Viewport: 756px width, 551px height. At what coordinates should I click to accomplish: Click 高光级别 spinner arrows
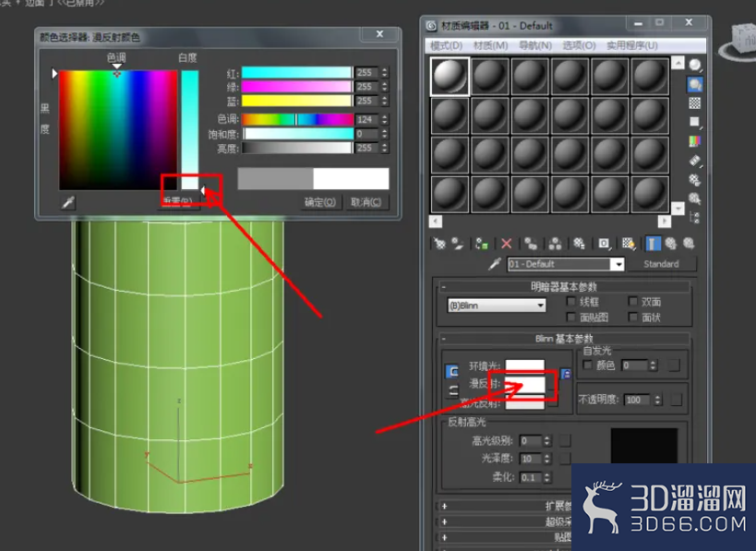pos(546,440)
